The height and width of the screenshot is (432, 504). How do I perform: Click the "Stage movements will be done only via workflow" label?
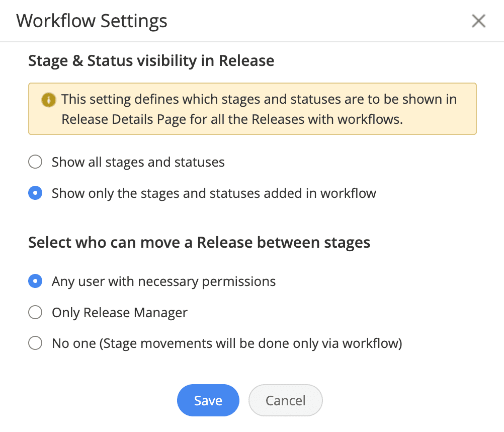251,344
